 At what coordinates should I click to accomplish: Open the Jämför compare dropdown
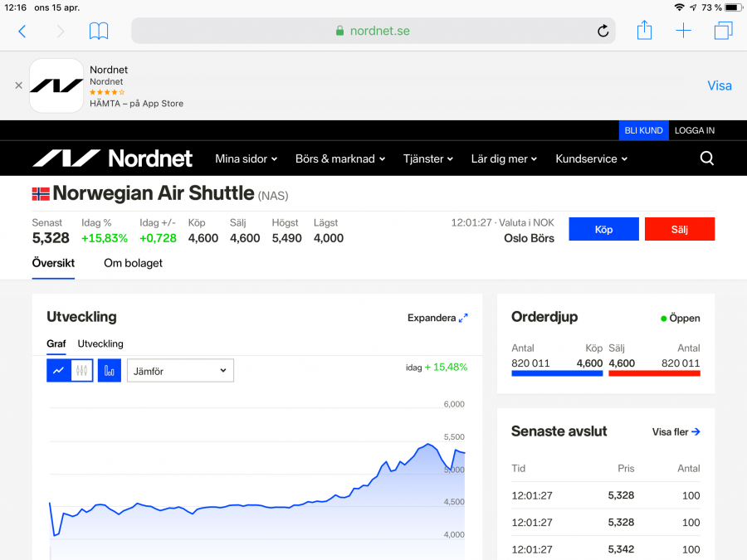(x=180, y=371)
